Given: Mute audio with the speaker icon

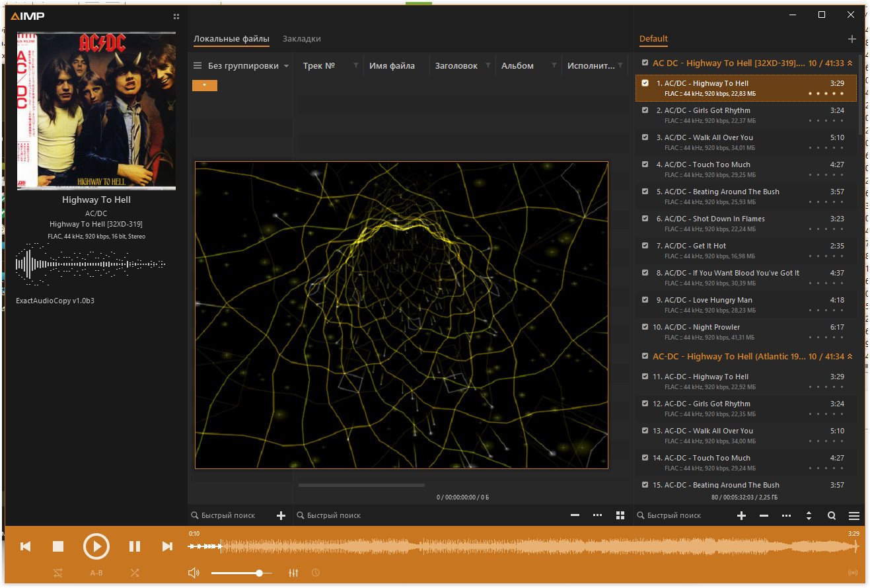Looking at the screenshot, I should 194,573.
